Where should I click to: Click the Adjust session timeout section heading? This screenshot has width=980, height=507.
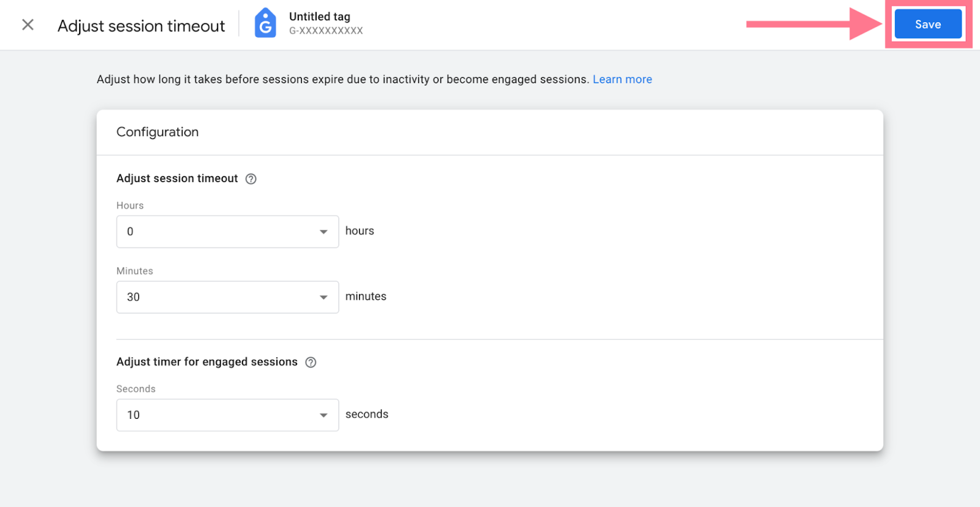click(x=177, y=178)
